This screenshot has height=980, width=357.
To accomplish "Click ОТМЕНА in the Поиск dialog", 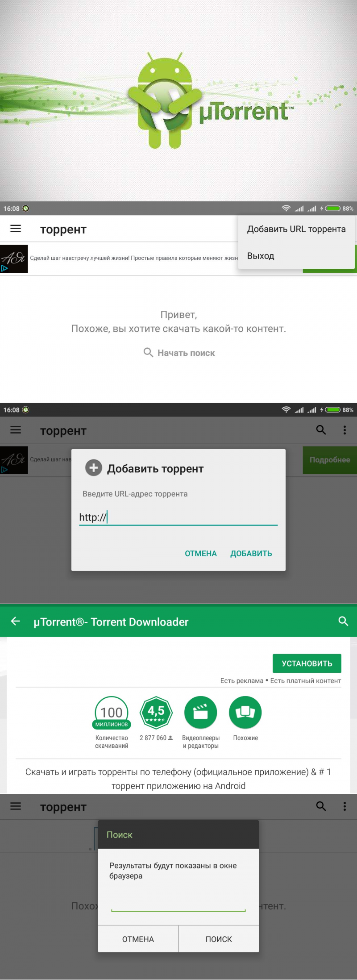I will 138,939.
